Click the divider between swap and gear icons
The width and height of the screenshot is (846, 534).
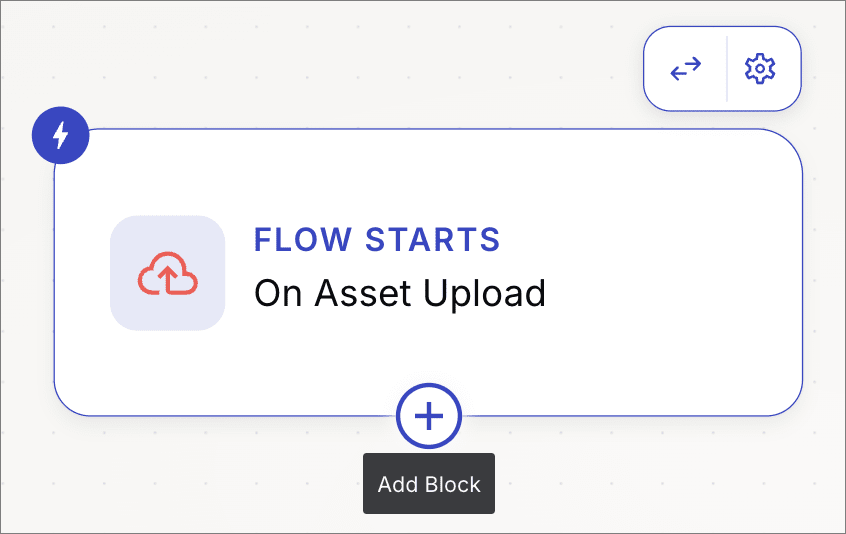(727, 69)
